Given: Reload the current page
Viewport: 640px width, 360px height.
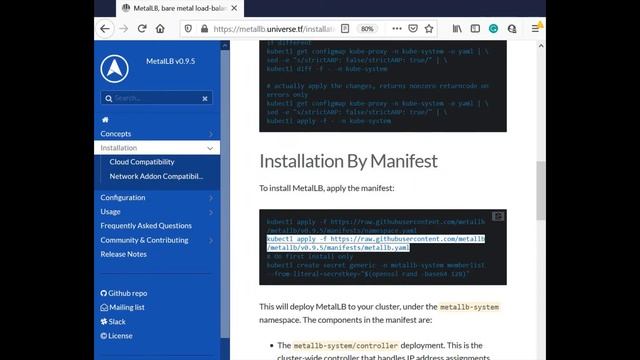Looking at the screenshot, I should click(x=142, y=29).
